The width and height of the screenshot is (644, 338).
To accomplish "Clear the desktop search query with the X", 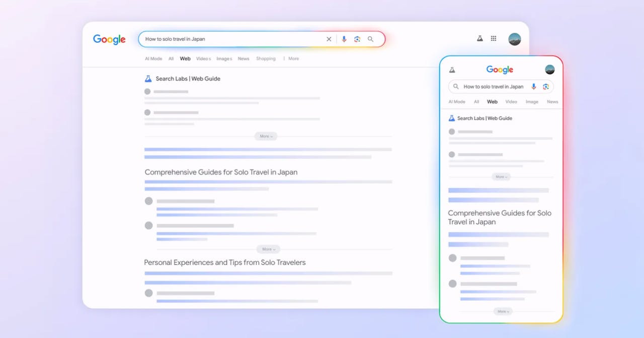I will [x=329, y=39].
